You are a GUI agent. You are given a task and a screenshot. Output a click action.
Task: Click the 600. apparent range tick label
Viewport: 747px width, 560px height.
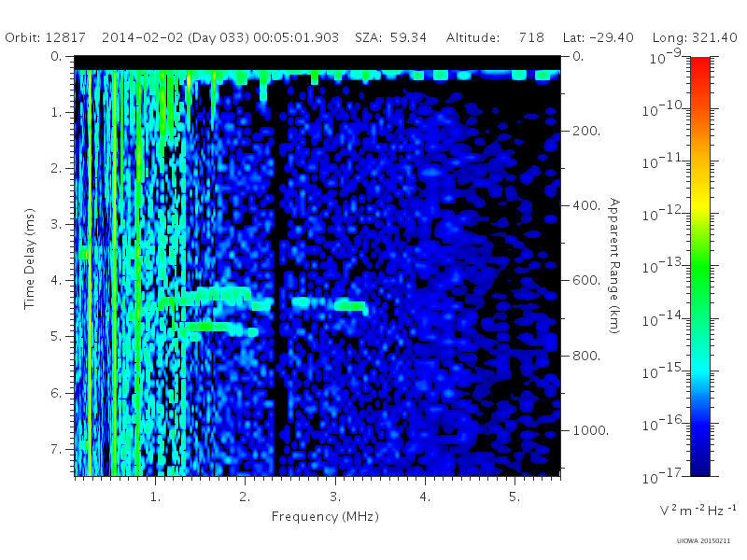[586, 281]
